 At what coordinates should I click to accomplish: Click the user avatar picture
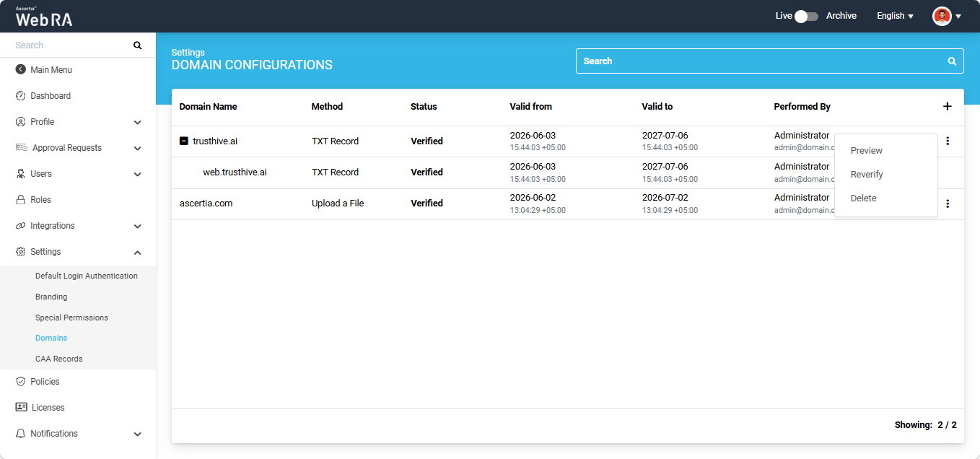pyautogui.click(x=942, y=16)
